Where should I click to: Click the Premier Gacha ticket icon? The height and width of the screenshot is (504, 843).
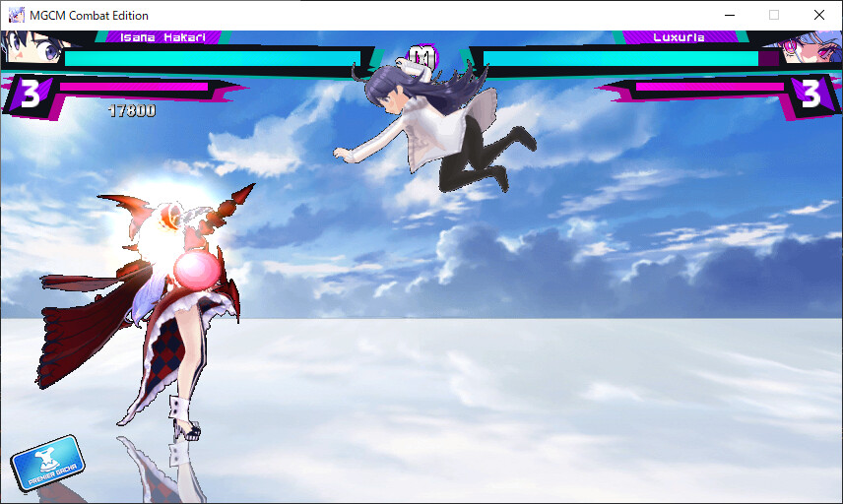47,463
